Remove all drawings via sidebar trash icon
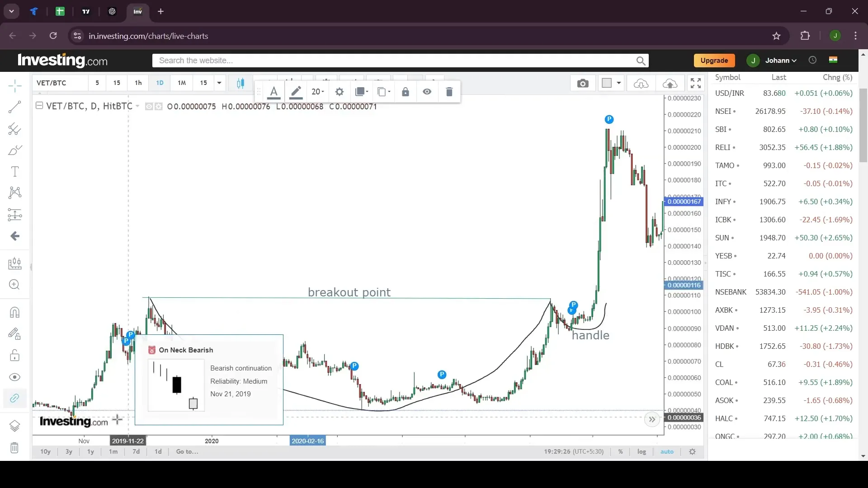The height and width of the screenshot is (488, 868). 14,448
